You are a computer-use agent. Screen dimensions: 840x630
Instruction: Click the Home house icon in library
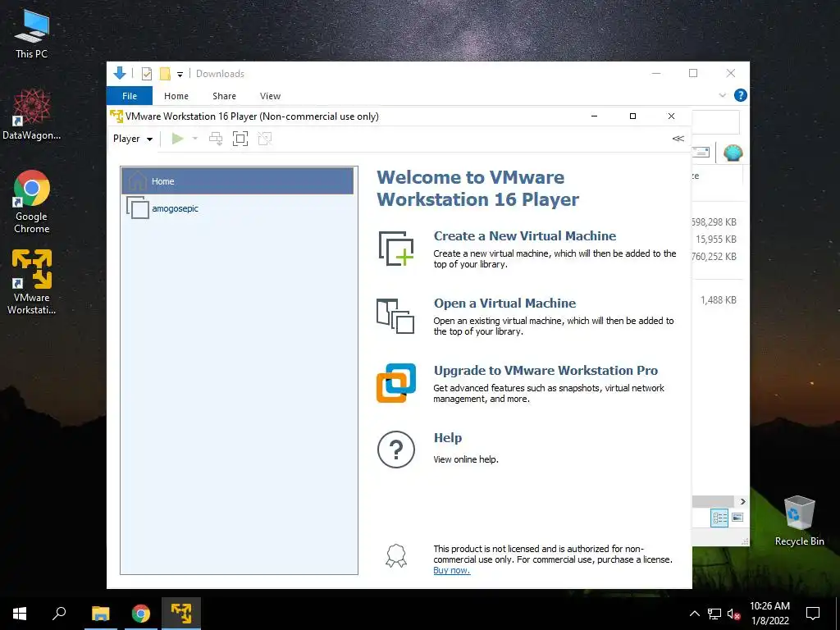point(138,180)
